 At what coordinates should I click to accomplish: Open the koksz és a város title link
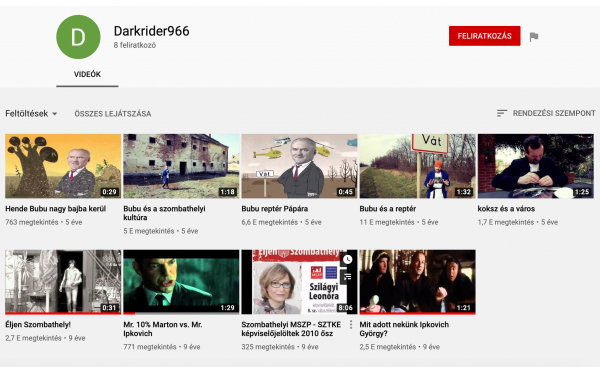click(x=506, y=209)
